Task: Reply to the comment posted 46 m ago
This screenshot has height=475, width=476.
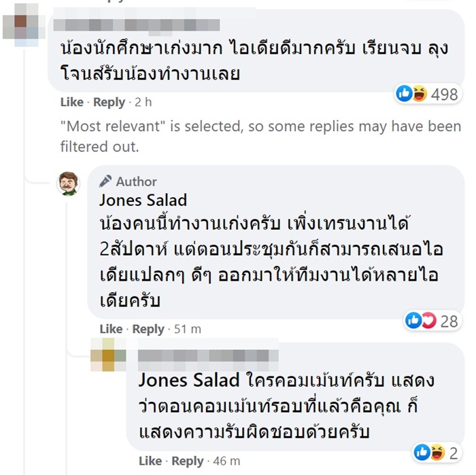Action: pos(188,461)
